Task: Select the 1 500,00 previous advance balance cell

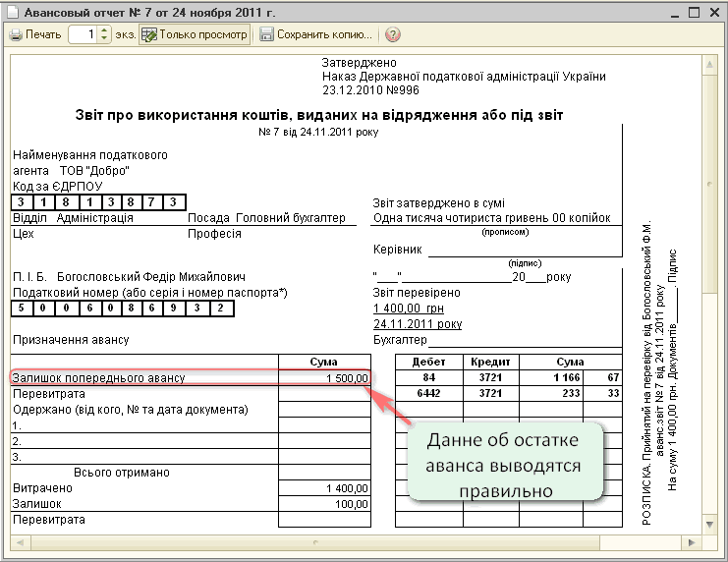Action: [324, 378]
